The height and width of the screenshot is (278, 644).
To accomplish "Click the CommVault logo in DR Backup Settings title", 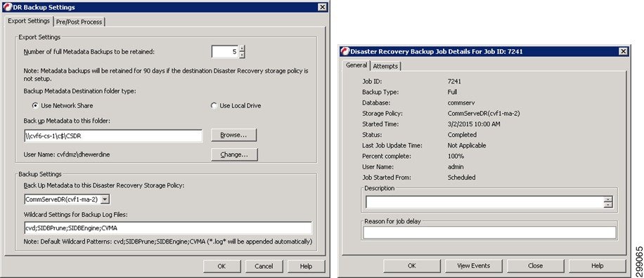I will (8, 7).
